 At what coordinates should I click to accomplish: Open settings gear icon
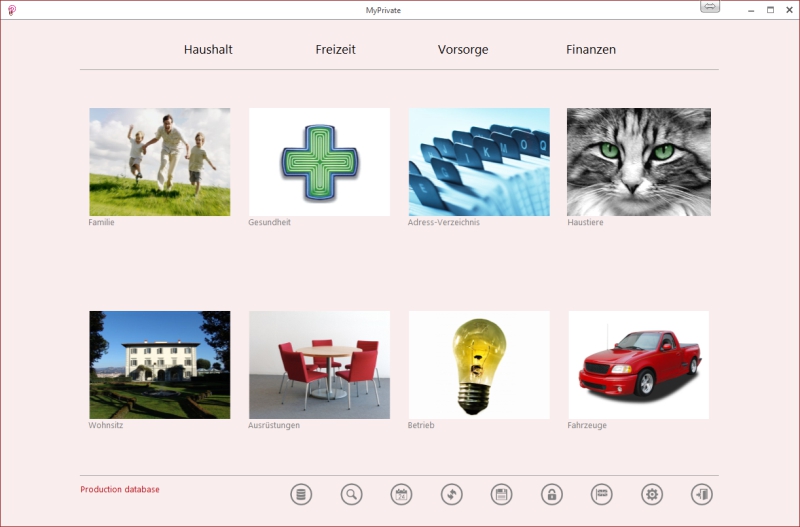click(652, 494)
